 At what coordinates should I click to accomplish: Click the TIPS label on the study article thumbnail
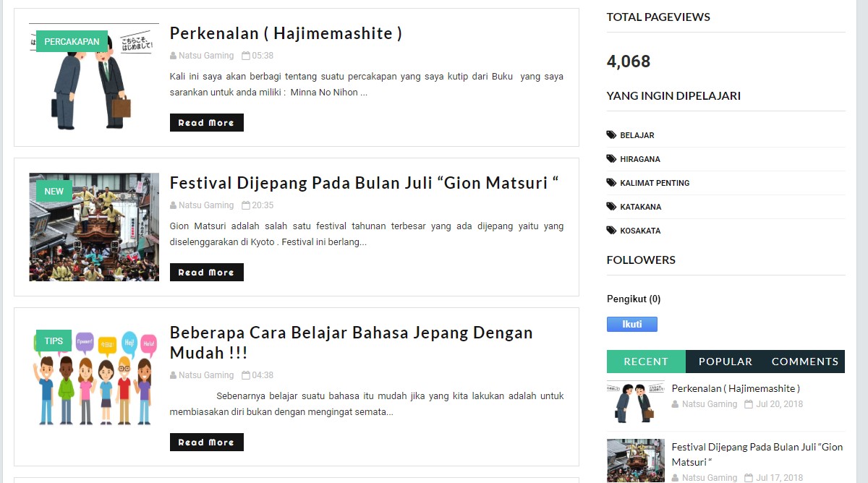point(53,340)
